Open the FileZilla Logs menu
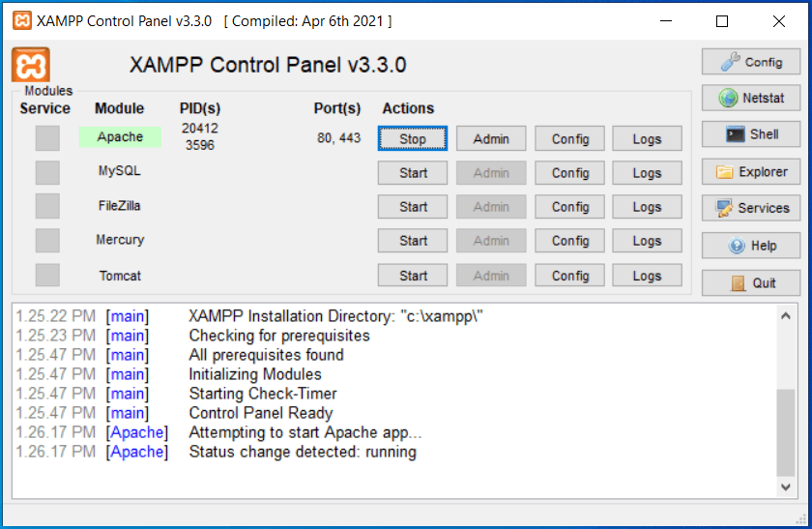 click(647, 207)
